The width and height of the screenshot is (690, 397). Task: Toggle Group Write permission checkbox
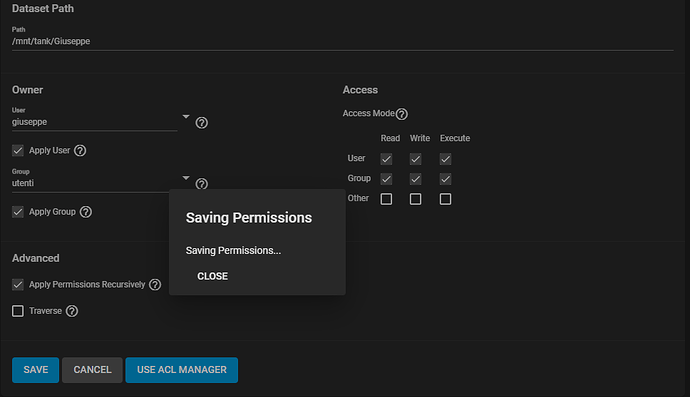tap(415, 179)
